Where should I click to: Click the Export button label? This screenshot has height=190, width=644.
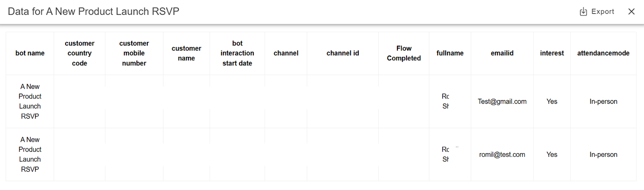tap(603, 12)
